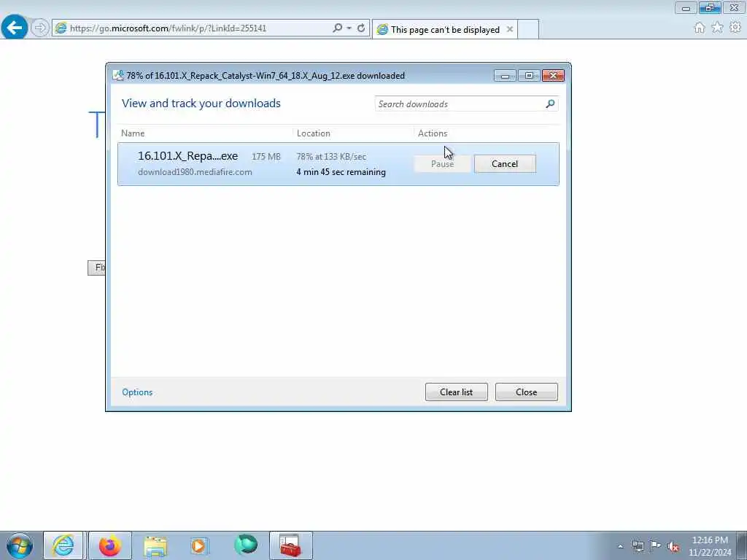The width and height of the screenshot is (747, 560).
Task: Maximize the View Downloads dialog
Action: point(529,76)
